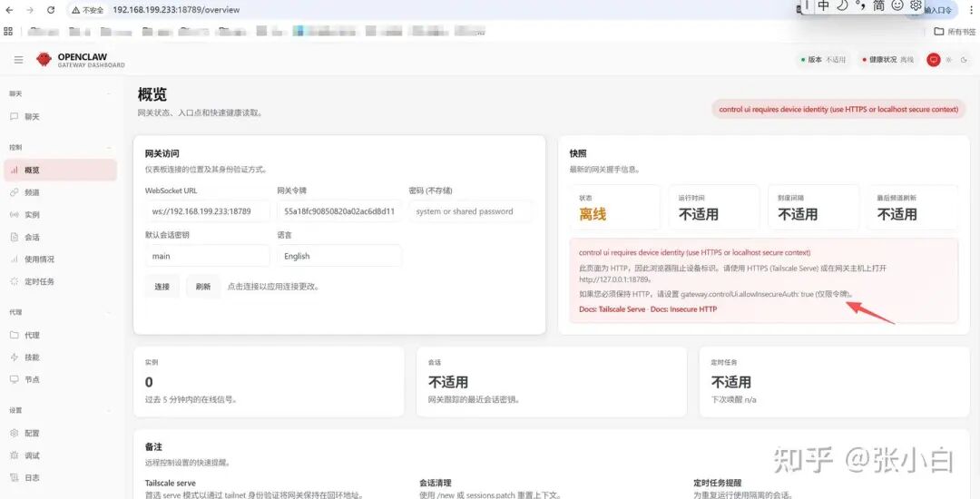Click the 快照 snapshot card title

point(578,153)
